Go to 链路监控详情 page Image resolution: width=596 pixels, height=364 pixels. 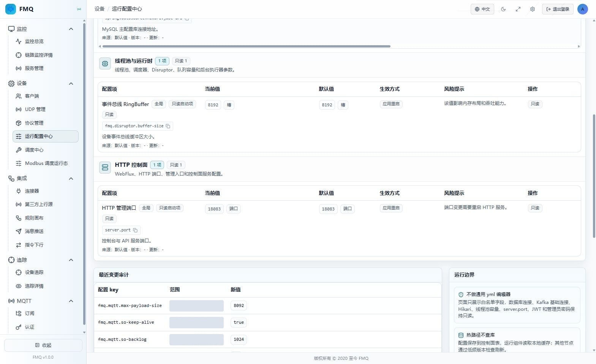point(46,55)
